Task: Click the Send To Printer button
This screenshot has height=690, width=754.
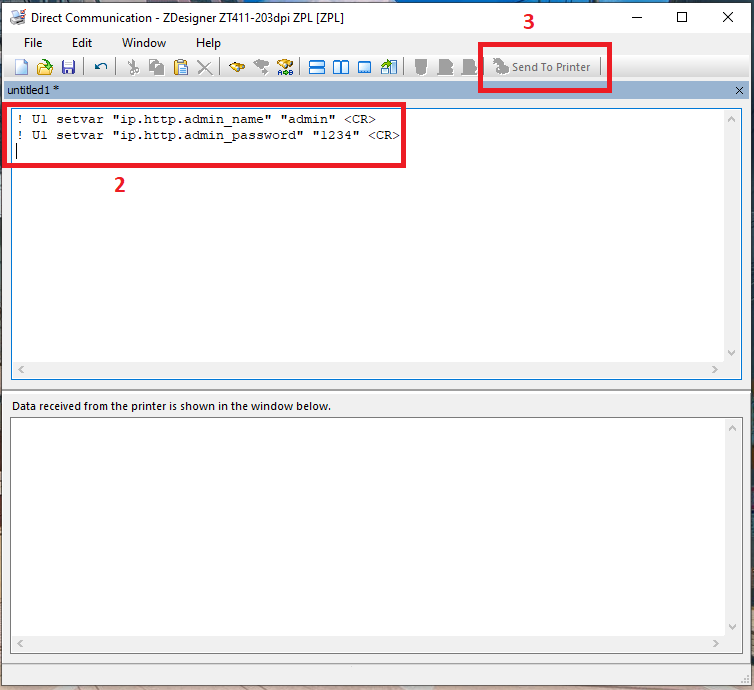Action: tap(542, 67)
